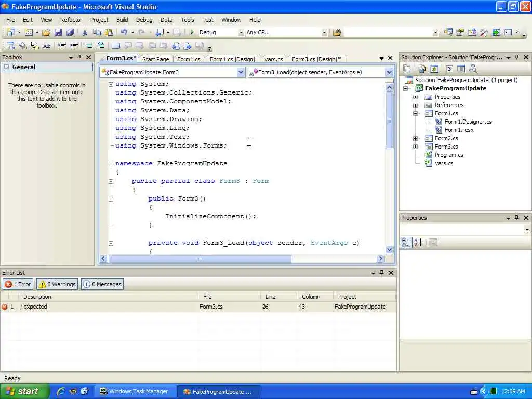Switch to the Form1.cs [Design] tab
The image size is (532, 399).
coord(232,59)
